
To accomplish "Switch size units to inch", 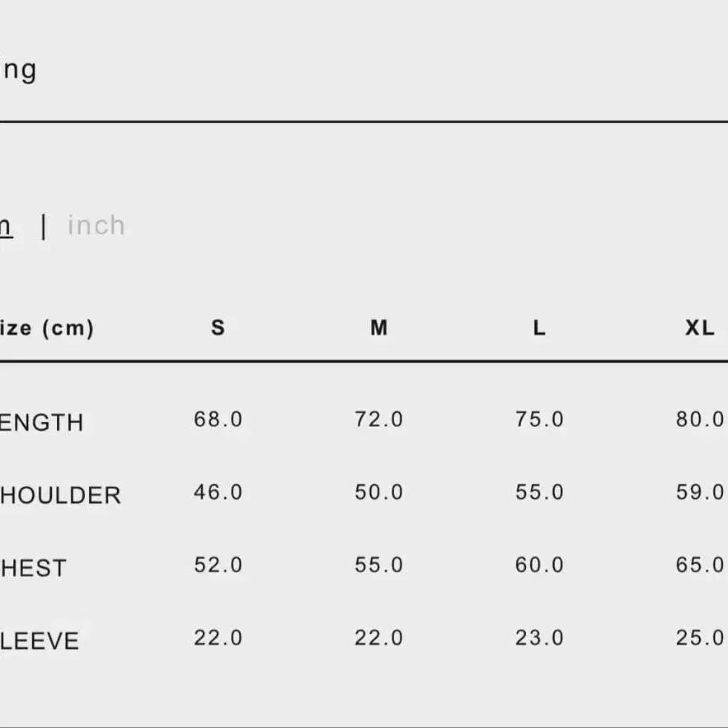I will tap(96, 226).
